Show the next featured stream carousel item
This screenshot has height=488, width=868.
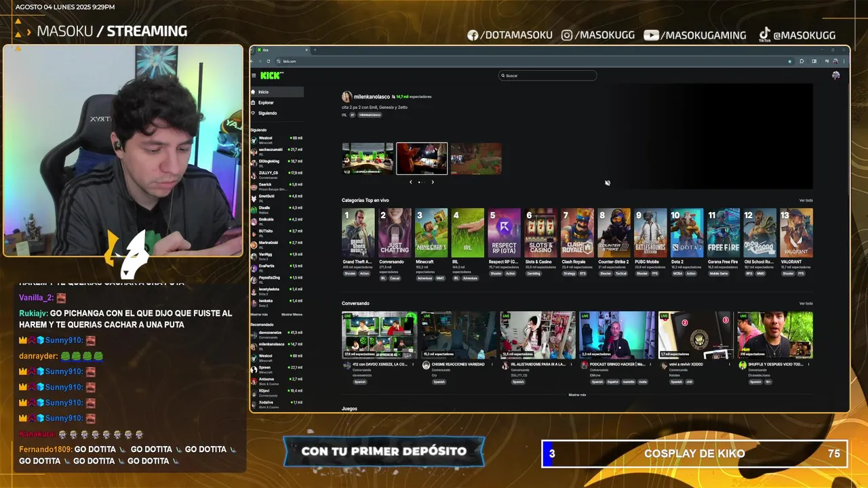pyautogui.click(x=433, y=182)
